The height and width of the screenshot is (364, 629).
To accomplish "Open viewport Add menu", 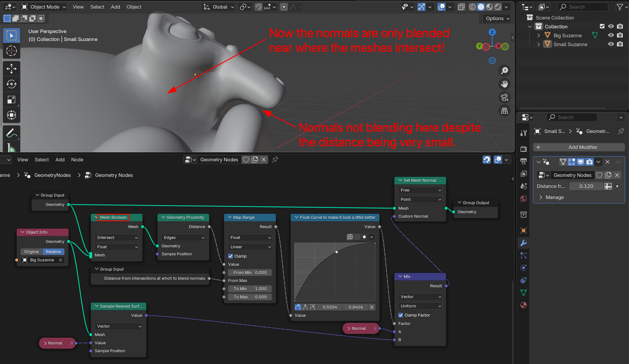I will (115, 7).
